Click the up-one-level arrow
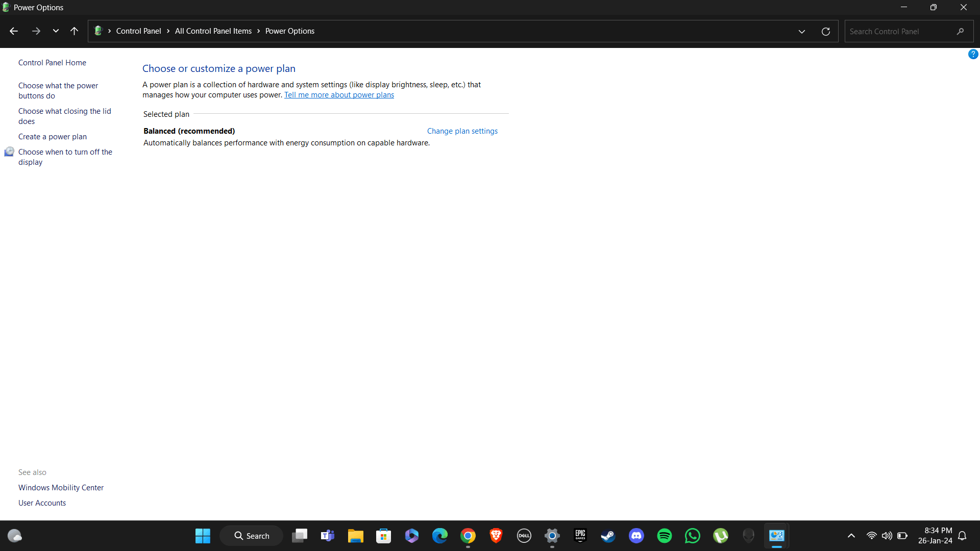 click(x=74, y=31)
